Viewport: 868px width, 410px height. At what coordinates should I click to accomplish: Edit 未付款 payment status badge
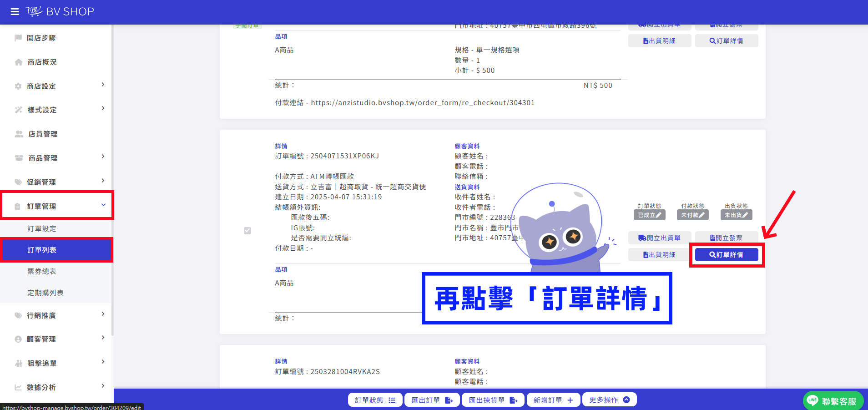[x=693, y=215]
